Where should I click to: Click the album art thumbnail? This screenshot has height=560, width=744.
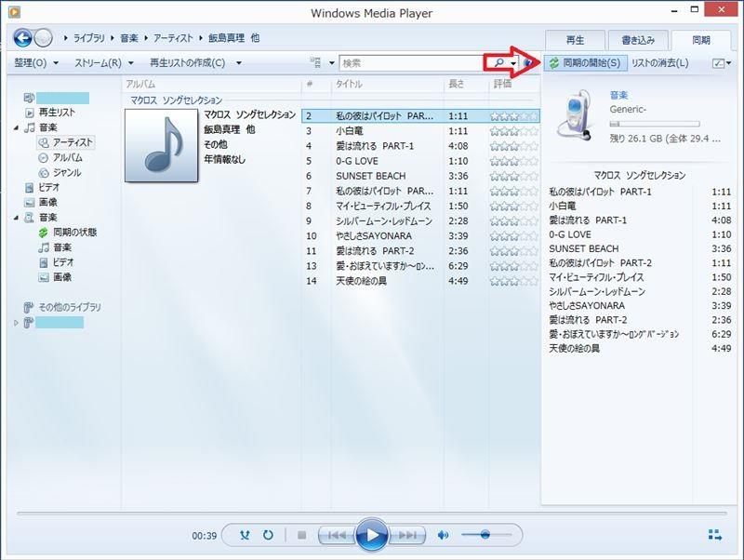pos(161,145)
